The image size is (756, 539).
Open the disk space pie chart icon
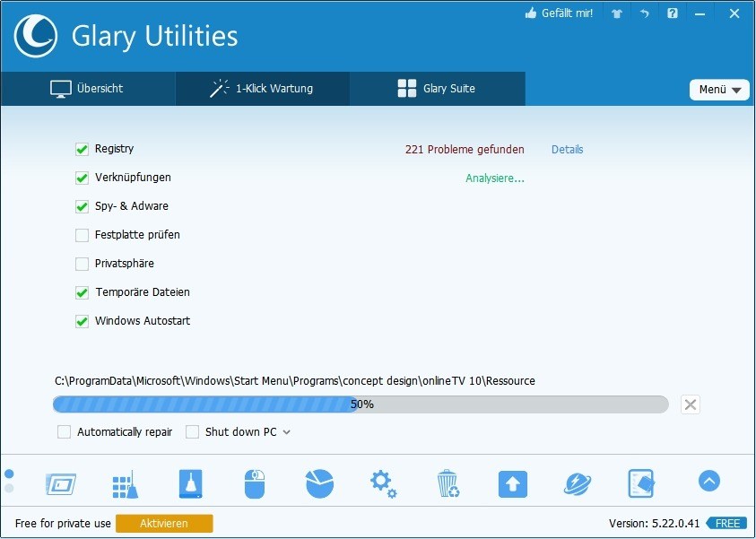(x=319, y=483)
